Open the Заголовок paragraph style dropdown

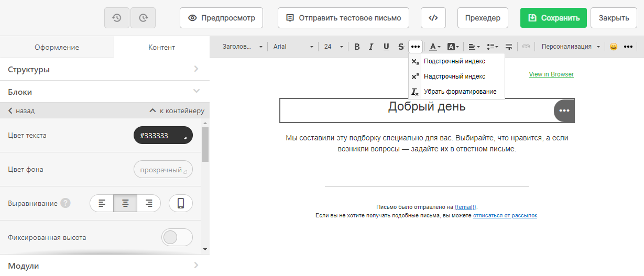tap(243, 47)
